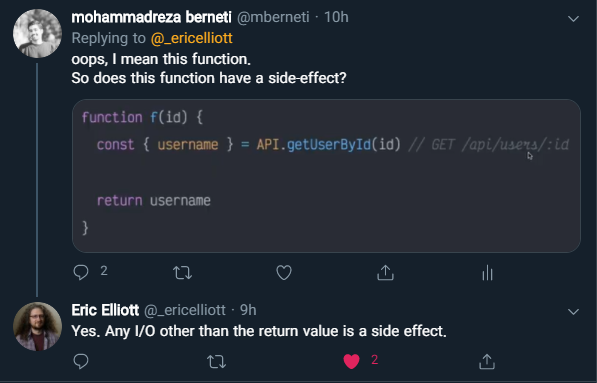Unlike Eric Elliott's tweet with red heart
The width and height of the screenshot is (597, 383).
coord(351,361)
